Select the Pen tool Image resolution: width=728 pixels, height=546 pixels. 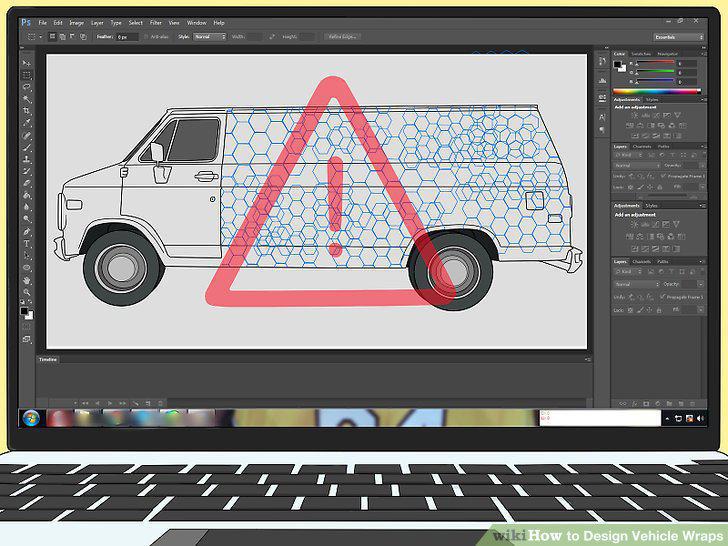[26, 231]
